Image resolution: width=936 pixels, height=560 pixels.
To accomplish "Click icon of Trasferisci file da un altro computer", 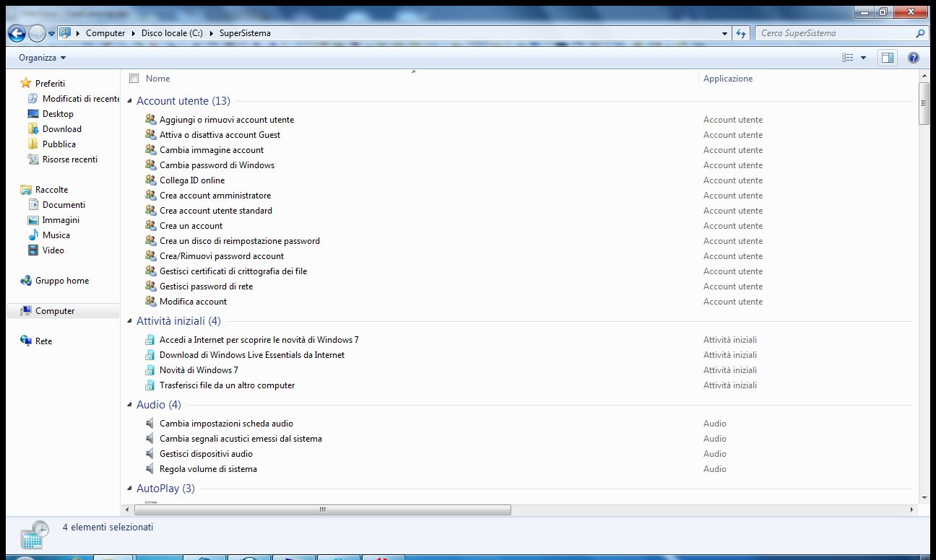I will (150, 385).
